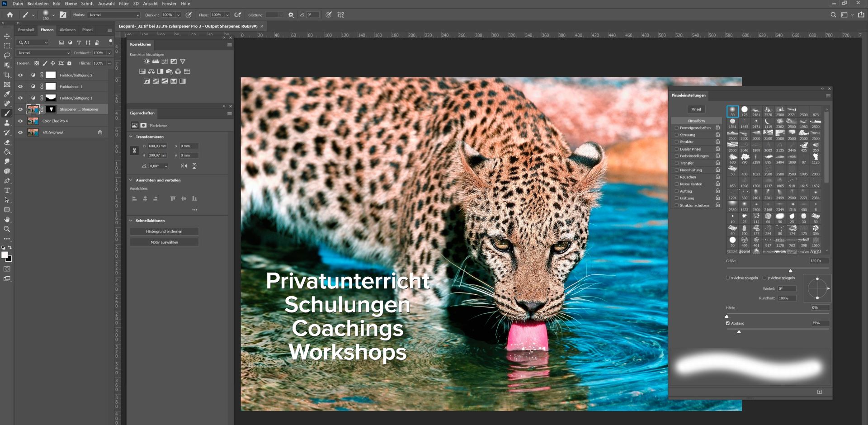
Task: Hide the Farbbalance 1 layer
Action: click(x=20, y=86)
